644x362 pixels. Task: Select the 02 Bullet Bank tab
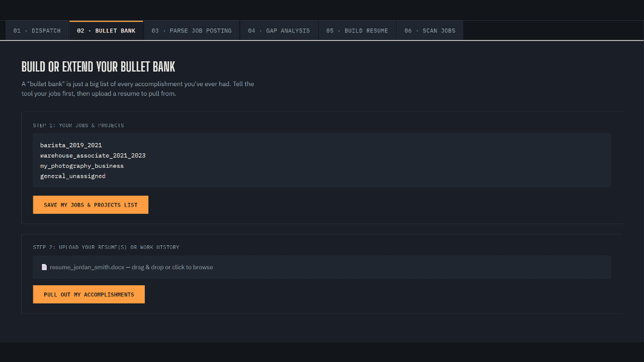pos(106,31)
